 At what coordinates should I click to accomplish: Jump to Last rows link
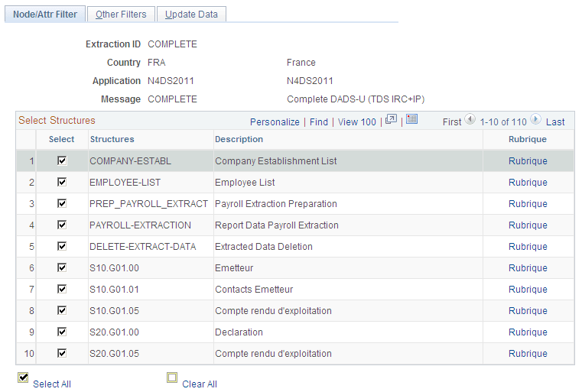coord(555,122)
